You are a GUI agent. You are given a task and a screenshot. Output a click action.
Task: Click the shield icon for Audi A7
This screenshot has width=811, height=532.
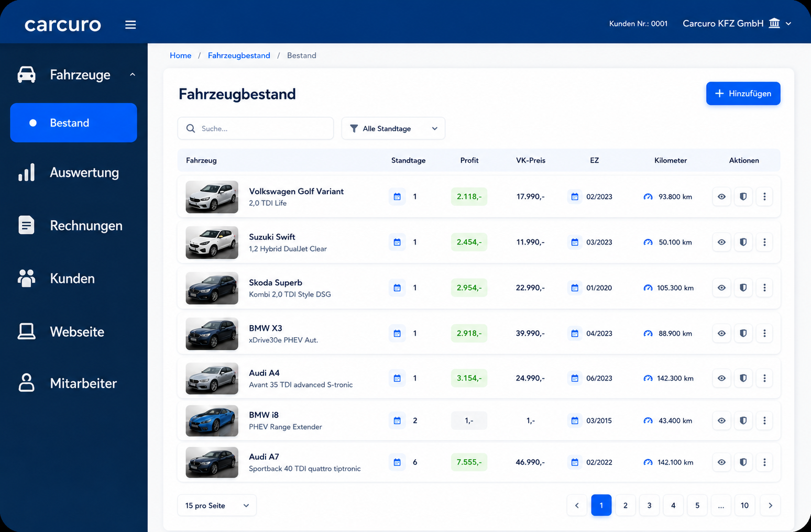(743, 462)
